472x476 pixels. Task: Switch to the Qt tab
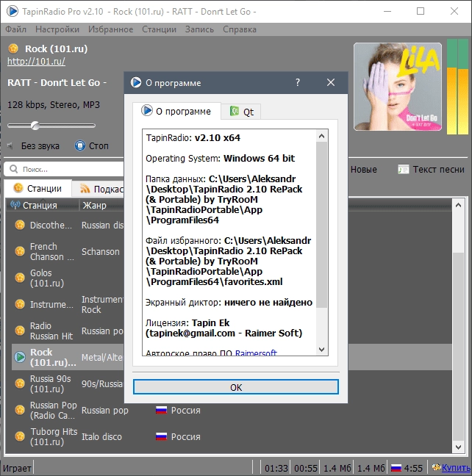pyautogui.click(x=241, y=112)
